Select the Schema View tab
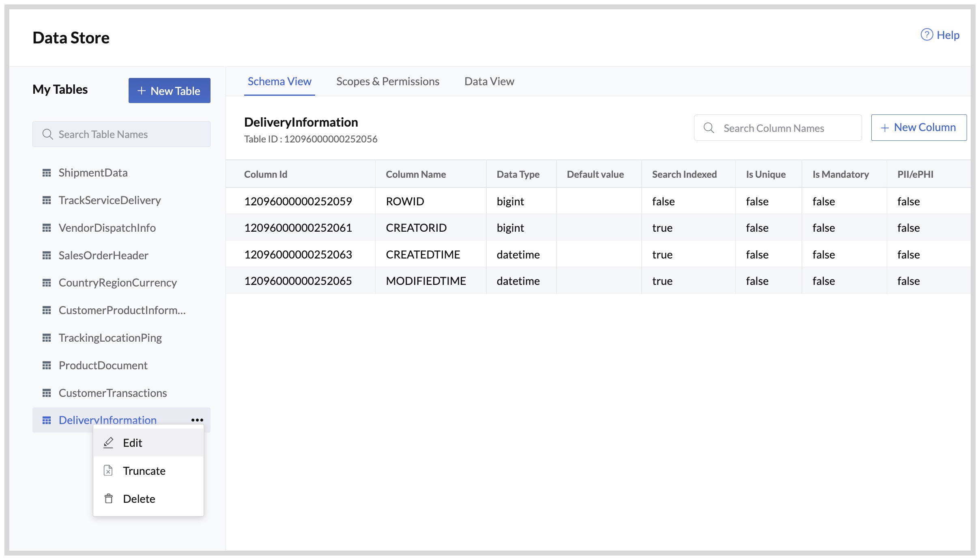Image resolution: width=980 pixels, height=560 pixels. 279,81
